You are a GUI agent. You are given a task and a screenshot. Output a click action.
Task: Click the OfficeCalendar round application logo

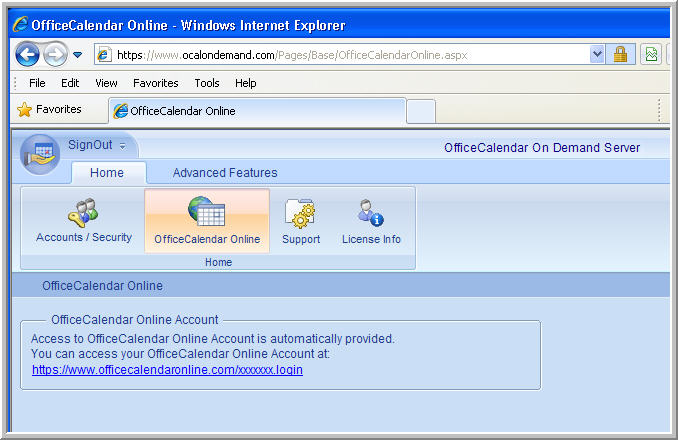click(40, 154)
